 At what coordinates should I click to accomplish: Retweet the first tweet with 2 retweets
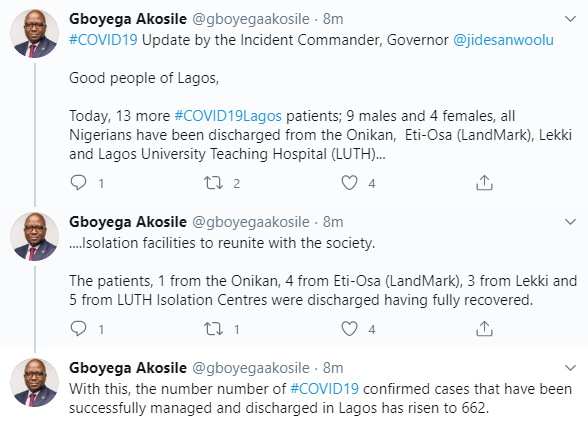(x=213, y=183)
